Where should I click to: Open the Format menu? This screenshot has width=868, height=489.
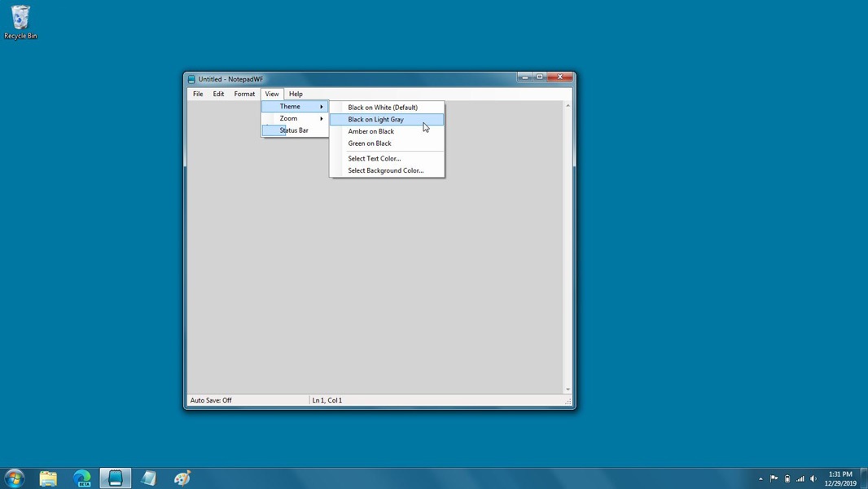(244, 94)
